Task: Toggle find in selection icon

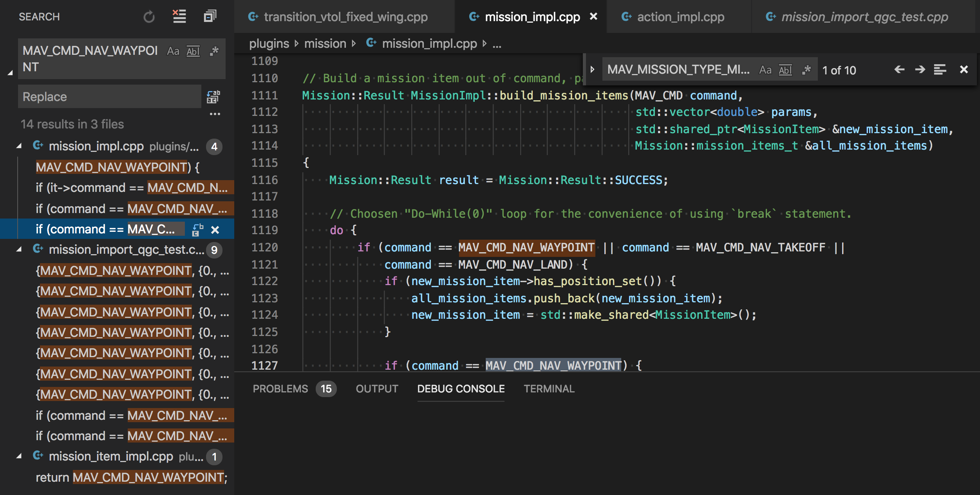Action: click(940, 70)
